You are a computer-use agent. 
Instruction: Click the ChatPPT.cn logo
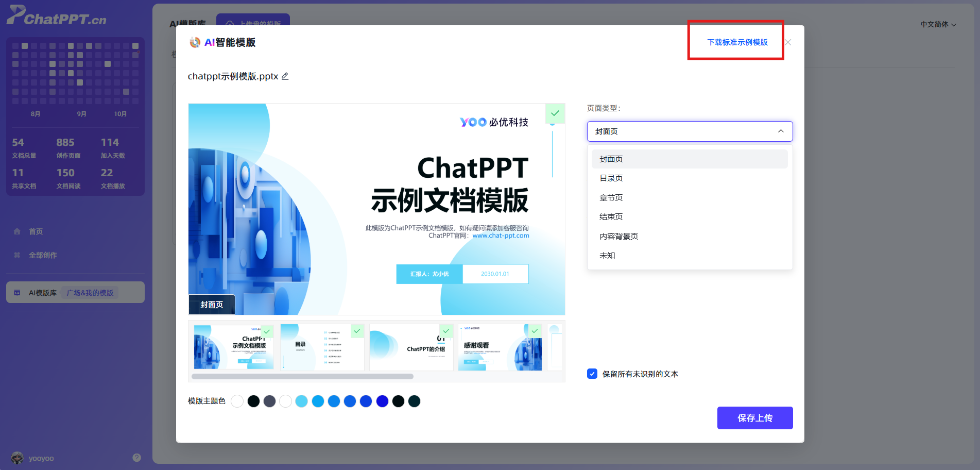[57, 16]
